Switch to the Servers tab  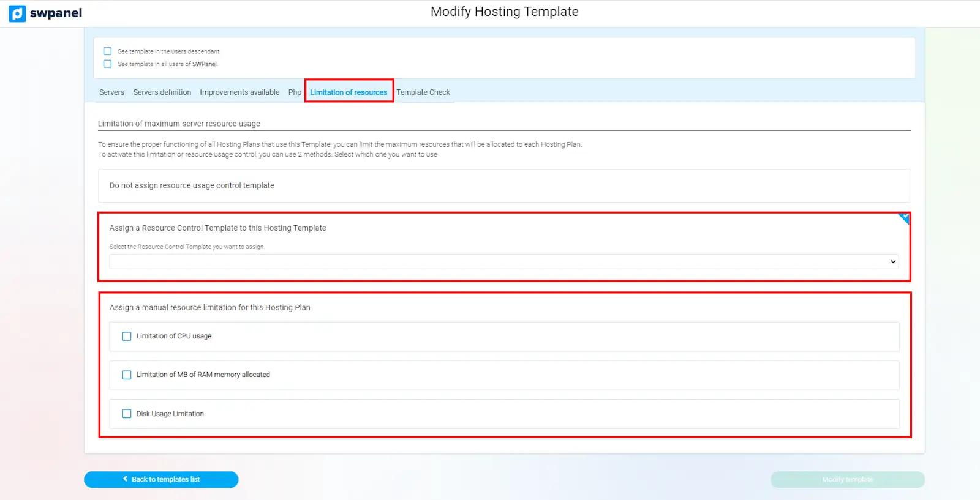point(111,92)
